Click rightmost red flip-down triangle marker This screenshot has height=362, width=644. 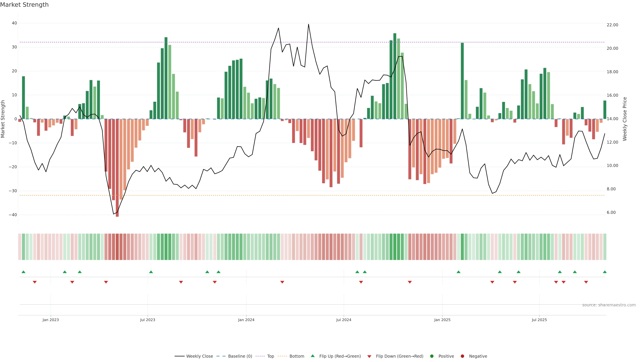[x=586, y=282]
